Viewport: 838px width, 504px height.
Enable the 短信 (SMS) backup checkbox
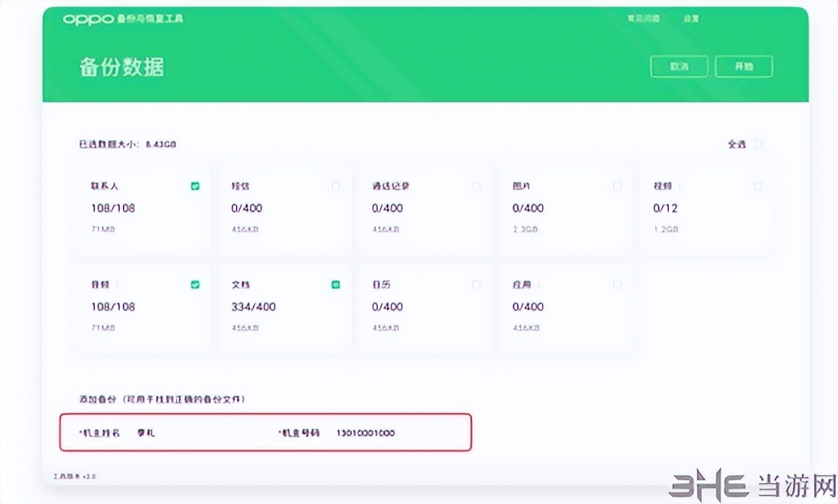[335, 186]
